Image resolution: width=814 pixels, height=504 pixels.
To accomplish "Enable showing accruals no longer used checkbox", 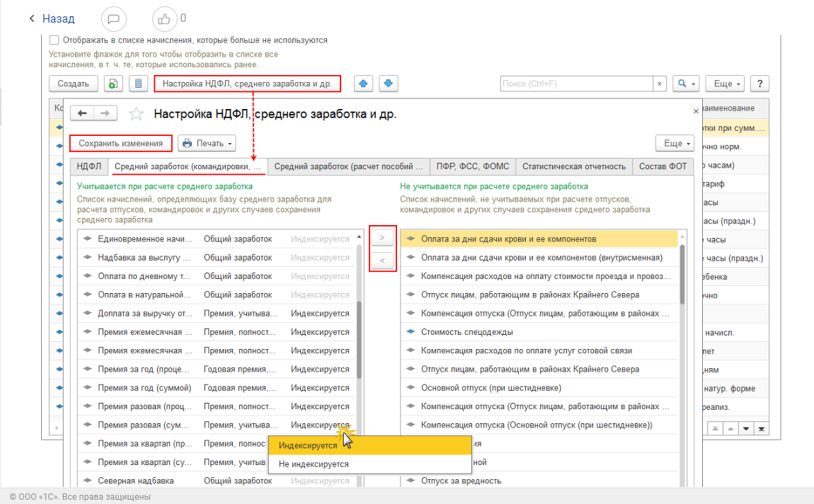I will pyautogui.click(x=55, y=40).
